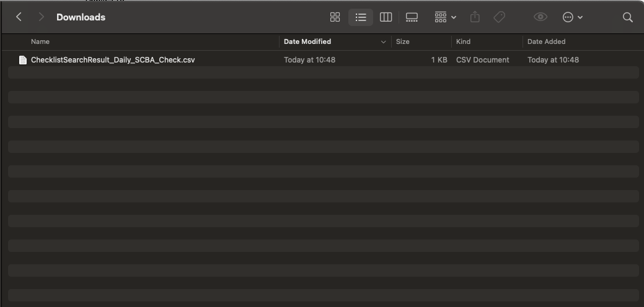644x307 pixels.
Task: Sort by the Size column header
Action: [x=402, y=41]
